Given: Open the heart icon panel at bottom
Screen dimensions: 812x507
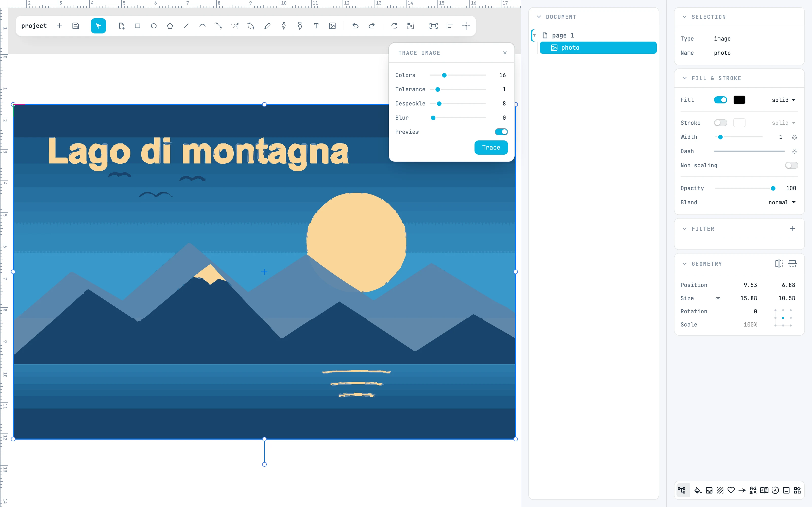Looking at the screenshot, I should pos(731,490).
